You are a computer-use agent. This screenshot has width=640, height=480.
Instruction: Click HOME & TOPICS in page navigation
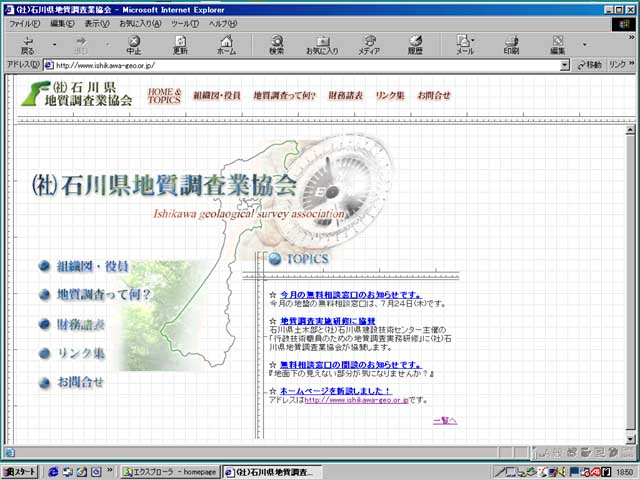[x=164, y=96]
